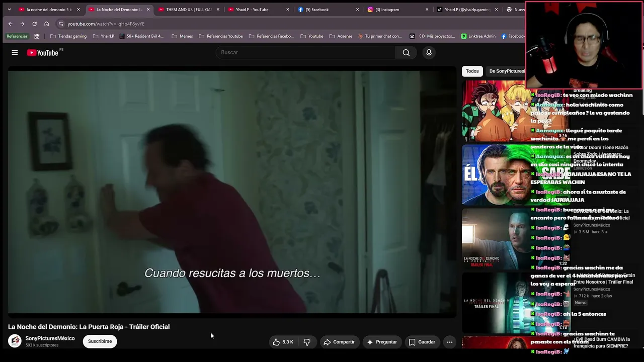This screenshot has height=362, width=644.
Task: Close the Facebook tab
Action: pyautogui.click(x=357, y=10)
